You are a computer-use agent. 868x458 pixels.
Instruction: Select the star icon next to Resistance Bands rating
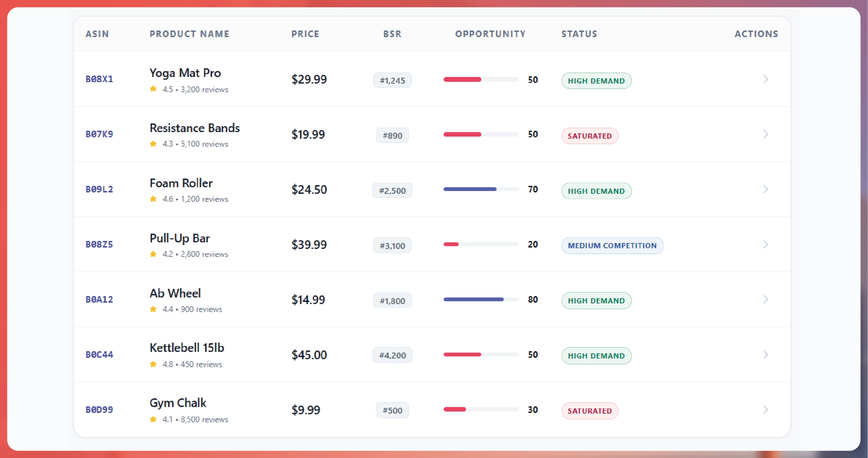pos(154,144)
